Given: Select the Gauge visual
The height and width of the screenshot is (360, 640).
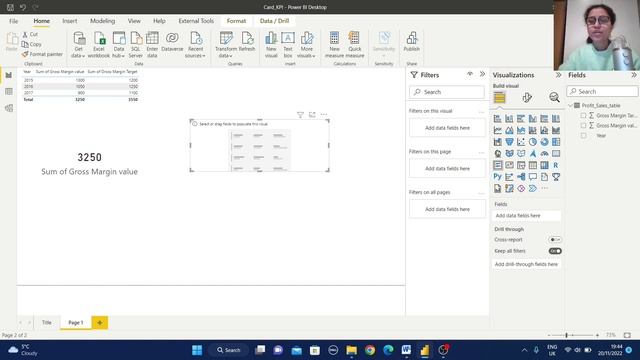Looking at the screenshot, I should click(x=544, y=153).
